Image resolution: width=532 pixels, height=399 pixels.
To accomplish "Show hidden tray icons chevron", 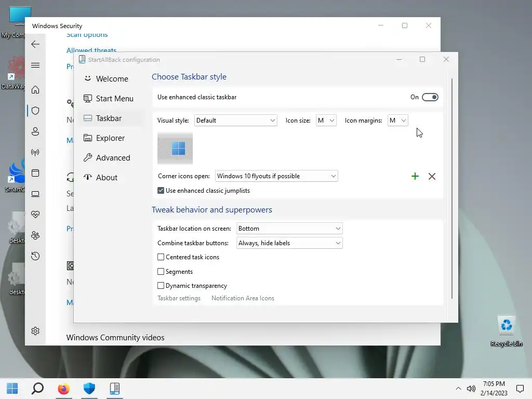I will coord(458,389).
